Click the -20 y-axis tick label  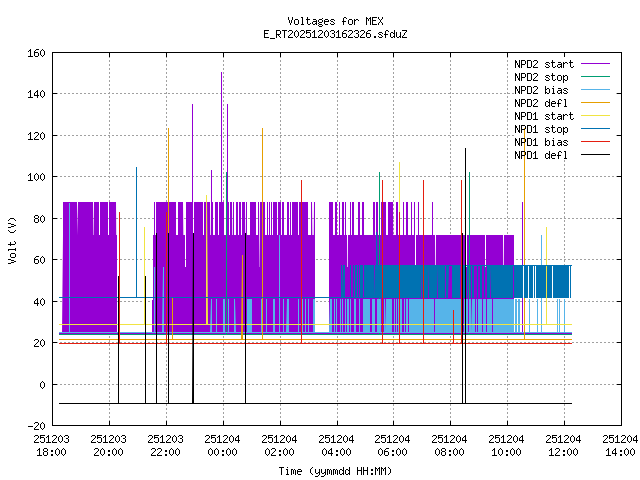(x=35, y=426)
